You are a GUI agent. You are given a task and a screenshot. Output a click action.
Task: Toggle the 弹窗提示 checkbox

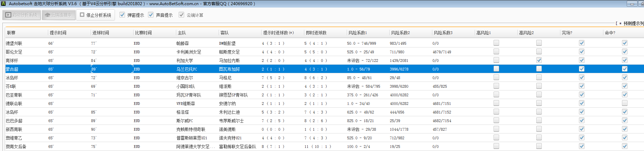click(122, 15)
